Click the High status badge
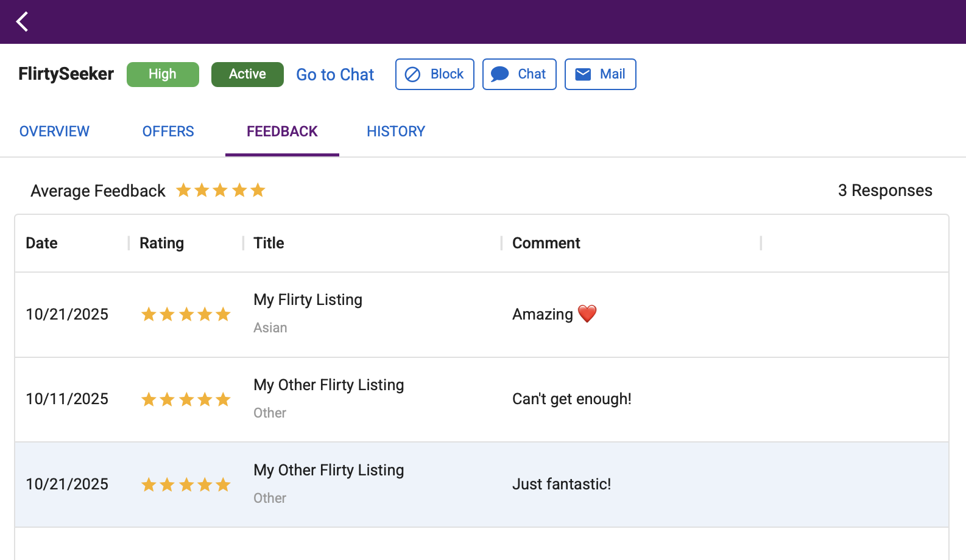The height and width of the screenshot is (560, 966). click(x=163, y=74)
